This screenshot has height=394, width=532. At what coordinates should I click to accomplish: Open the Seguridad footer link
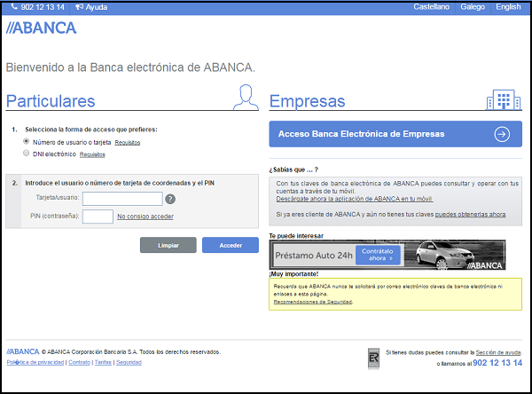coord(129,362)
